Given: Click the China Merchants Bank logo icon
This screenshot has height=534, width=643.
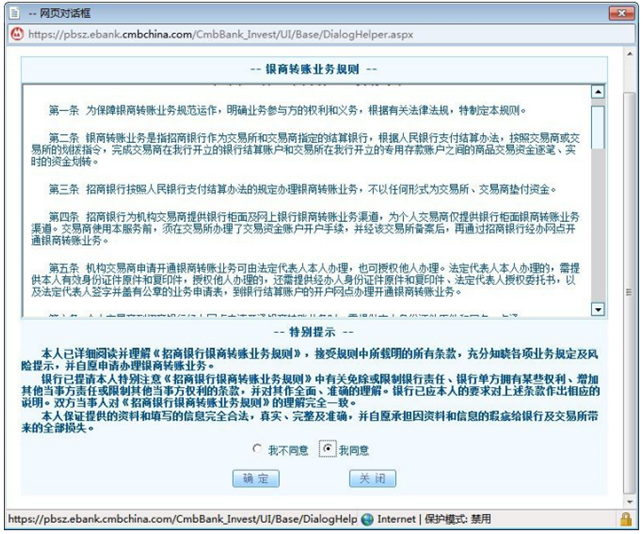Looking at the screenshot, I should click(17, 34).
